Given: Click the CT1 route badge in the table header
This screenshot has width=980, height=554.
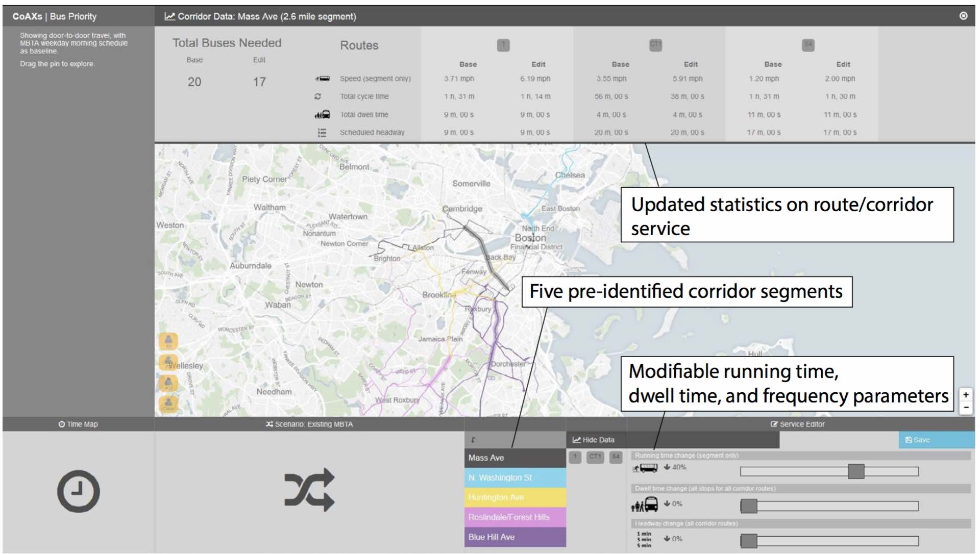Looking at the screenshot, I should 655,45.
